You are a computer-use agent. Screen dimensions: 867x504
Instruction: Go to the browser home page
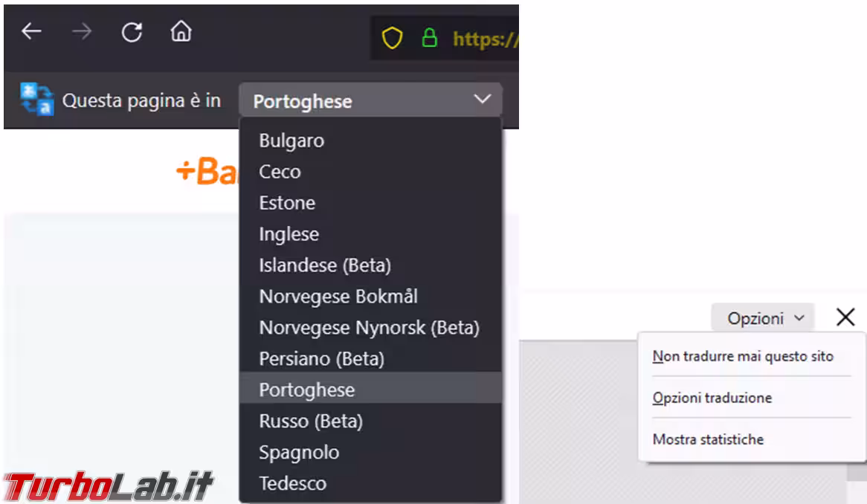[x=181, y=32]
